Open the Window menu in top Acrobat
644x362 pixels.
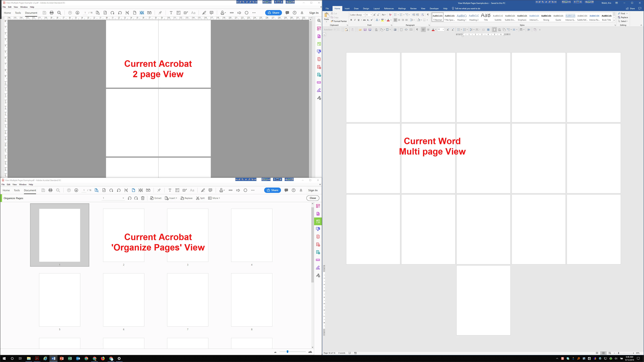(x=24, y=7)
